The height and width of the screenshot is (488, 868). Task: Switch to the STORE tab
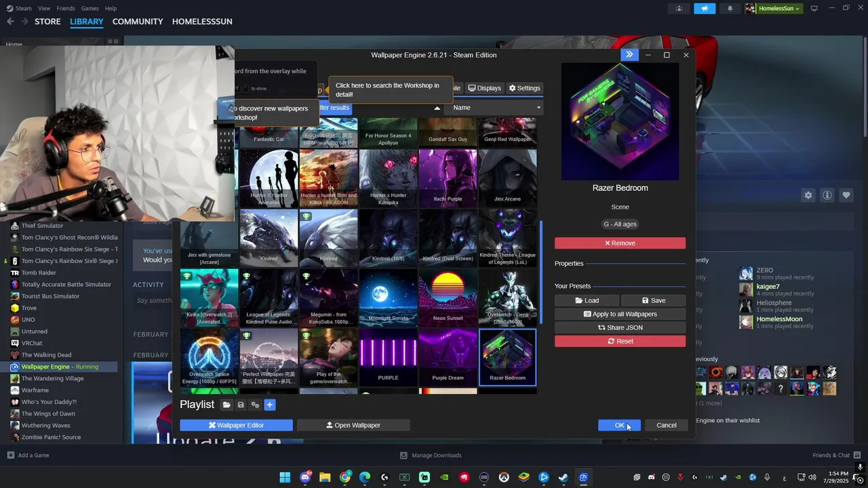click(x=47, y=22)
